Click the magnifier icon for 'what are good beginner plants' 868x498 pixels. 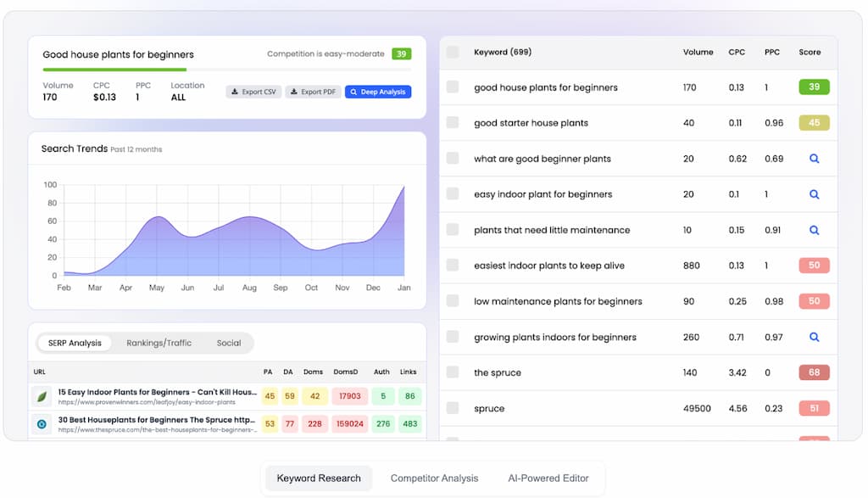[x=814, y=159]
